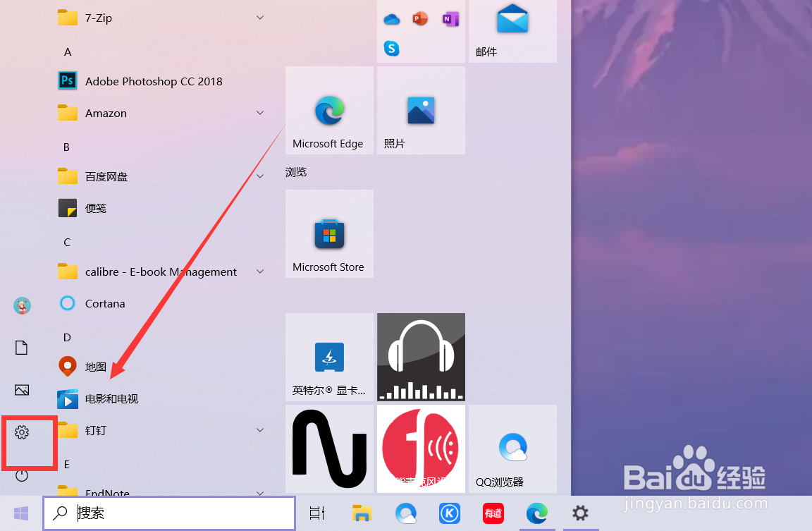The width and height of the screenshot is (812, 531).
Task: Open PowerPoint in Office tile folder
Action: coord(421,18)
